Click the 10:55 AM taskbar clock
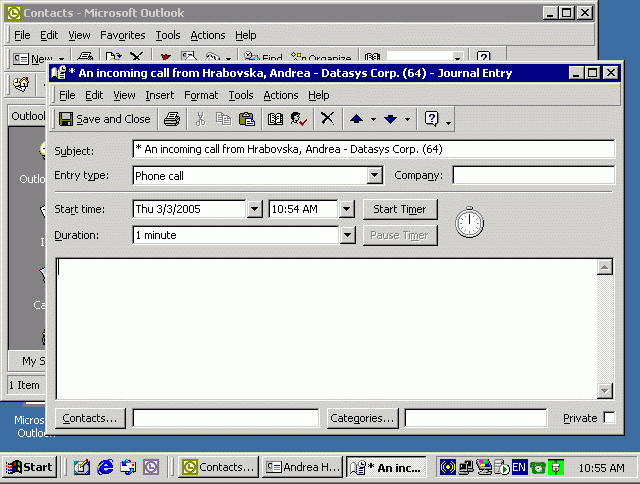This screenshot has height=484, width=640. (601, 468)
